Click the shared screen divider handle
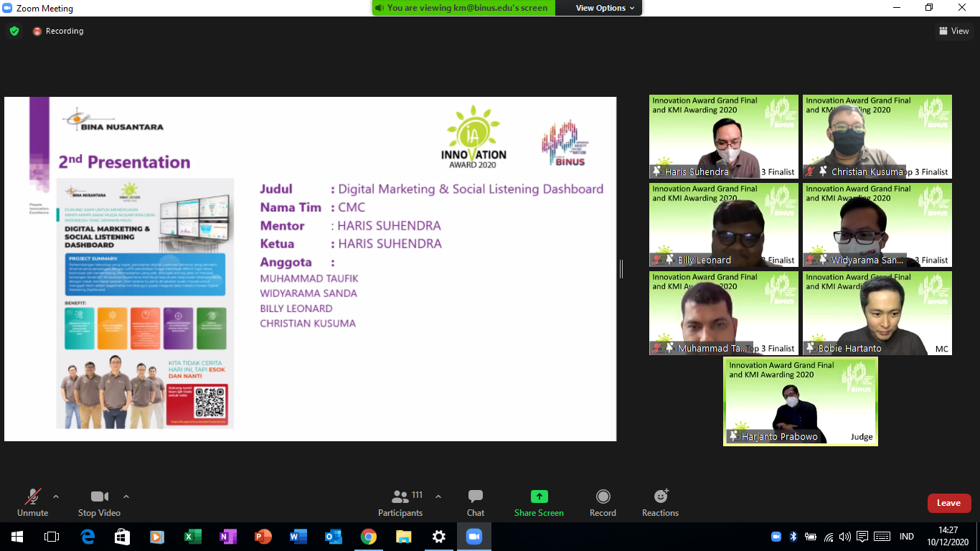Screen dimensions: 980x551 pos(621,269)
